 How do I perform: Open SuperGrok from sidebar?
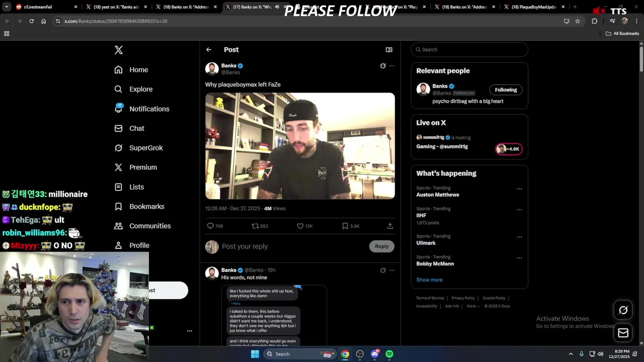click(138, 148)
